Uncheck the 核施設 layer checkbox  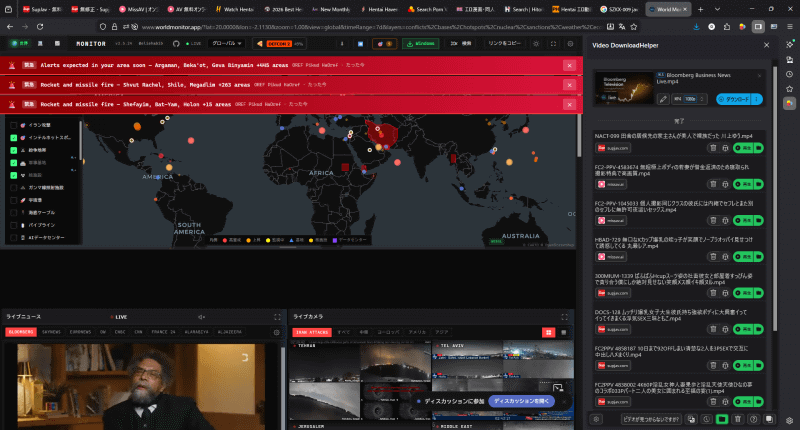(14, 175)
